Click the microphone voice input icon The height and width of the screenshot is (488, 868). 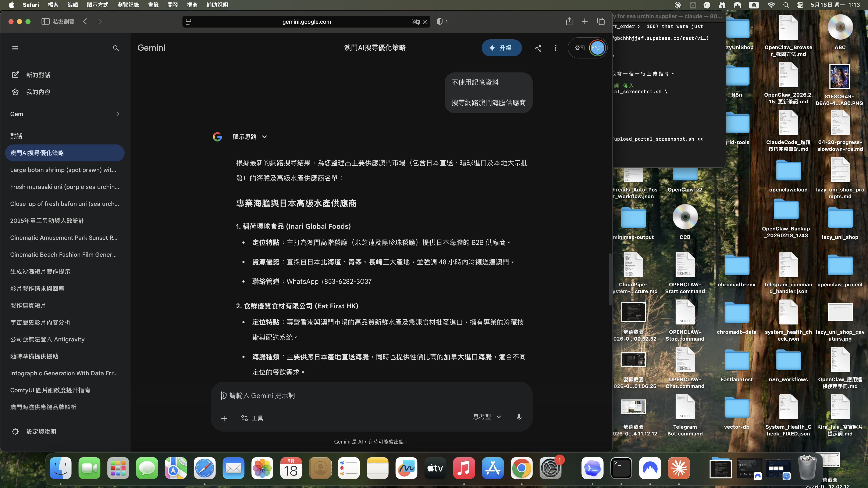pos(519,417)
